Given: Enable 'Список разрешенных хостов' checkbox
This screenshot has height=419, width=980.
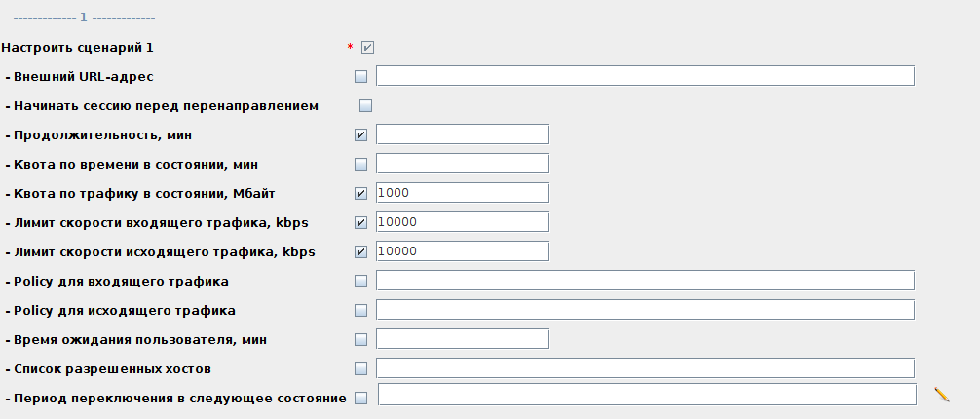Looking at the screenshot, I should (361, 369).
